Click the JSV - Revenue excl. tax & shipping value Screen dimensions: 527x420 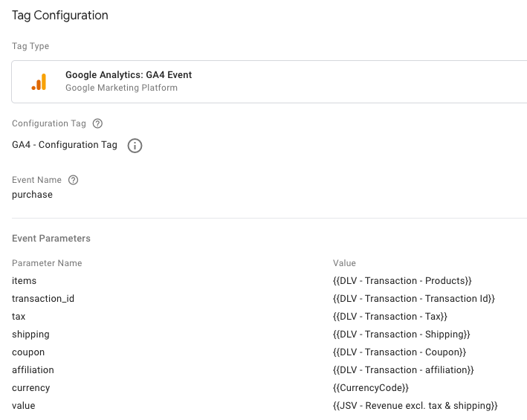click(x=415, y=406)
